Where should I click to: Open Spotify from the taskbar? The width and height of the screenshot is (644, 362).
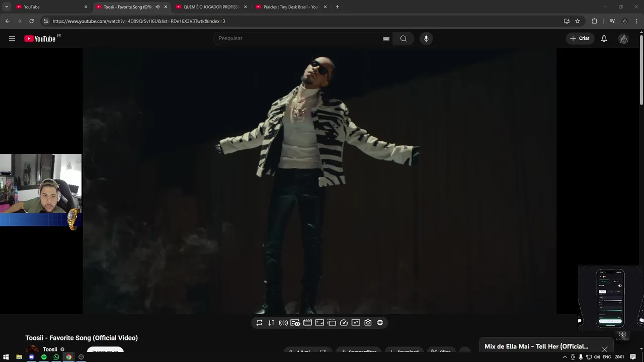(x=44, y=357)
